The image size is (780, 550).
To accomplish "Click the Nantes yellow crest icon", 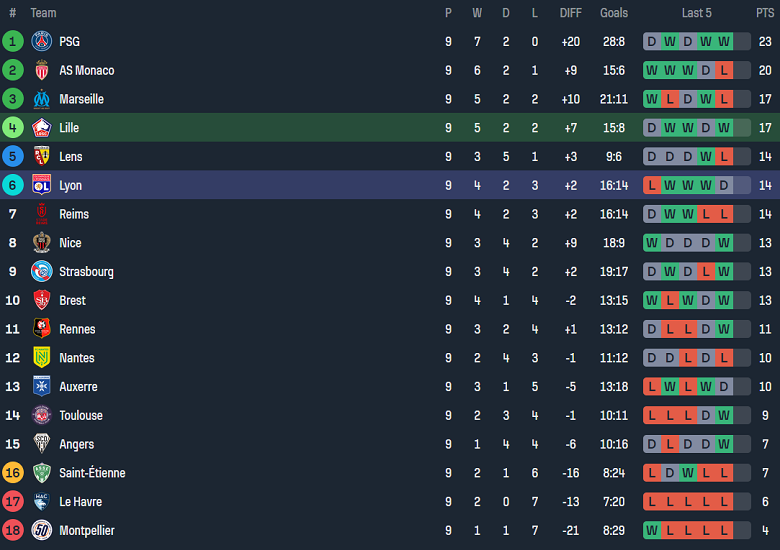I will 41,358.
